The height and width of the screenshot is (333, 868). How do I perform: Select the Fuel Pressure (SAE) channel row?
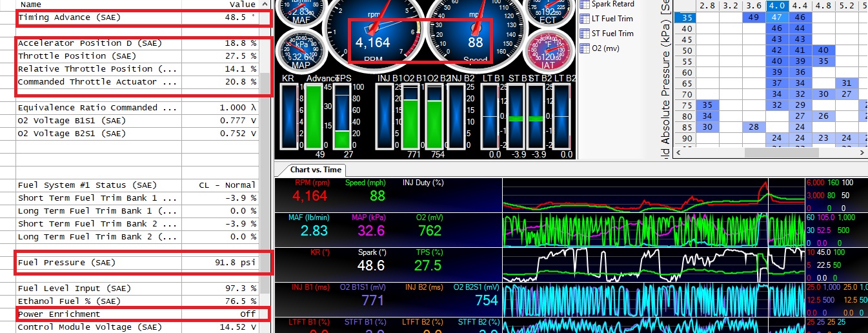[x=136, y=263]
